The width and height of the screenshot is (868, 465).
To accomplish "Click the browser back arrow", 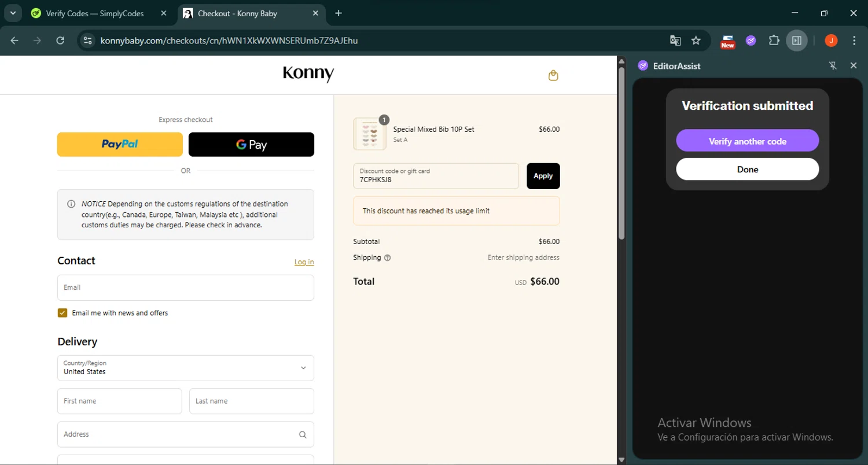I will click(x=14, y=40).
